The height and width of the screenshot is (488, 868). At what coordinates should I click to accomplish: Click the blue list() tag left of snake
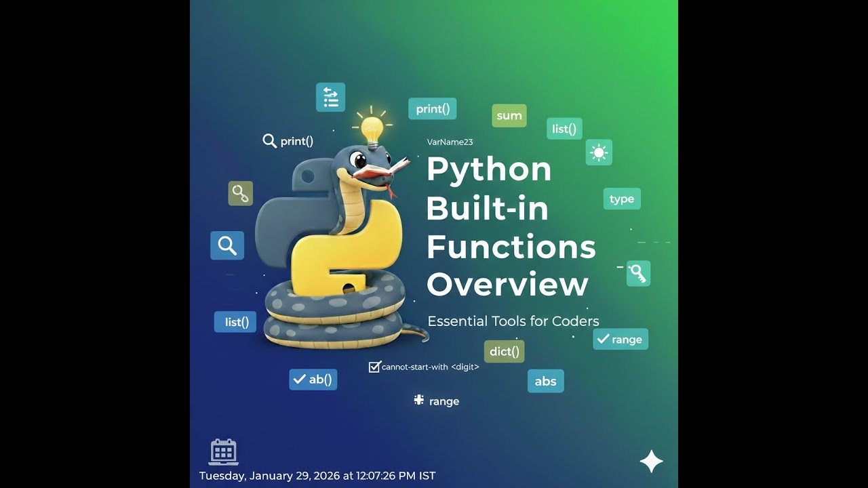(x=235, y=322)
